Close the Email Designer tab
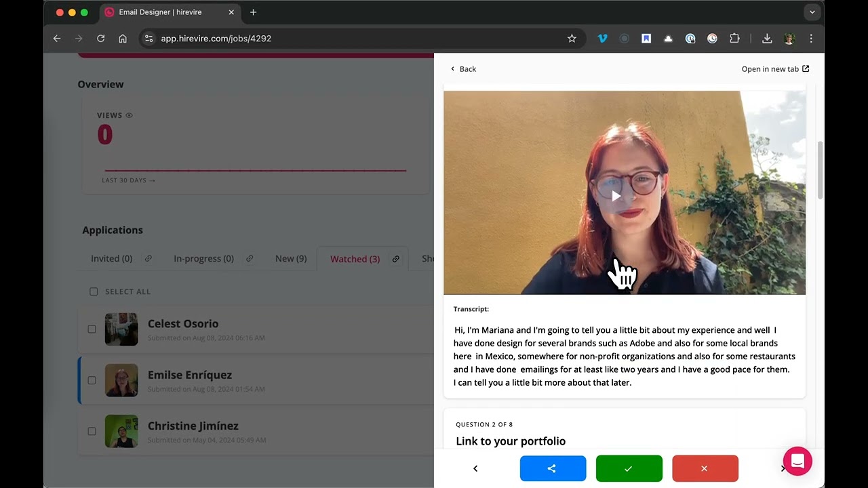The width and height of the screenshot is (868, 488). (231, 12)
